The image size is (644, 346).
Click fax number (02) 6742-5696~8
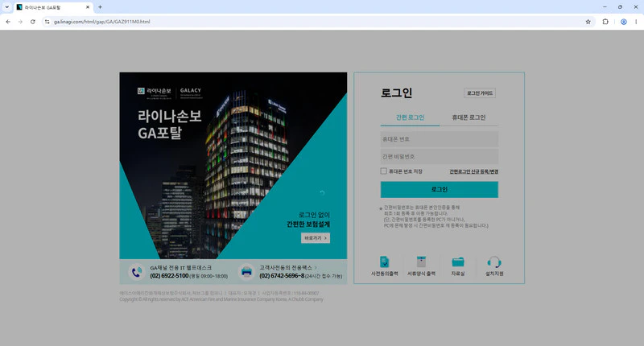tap(282, 276)
